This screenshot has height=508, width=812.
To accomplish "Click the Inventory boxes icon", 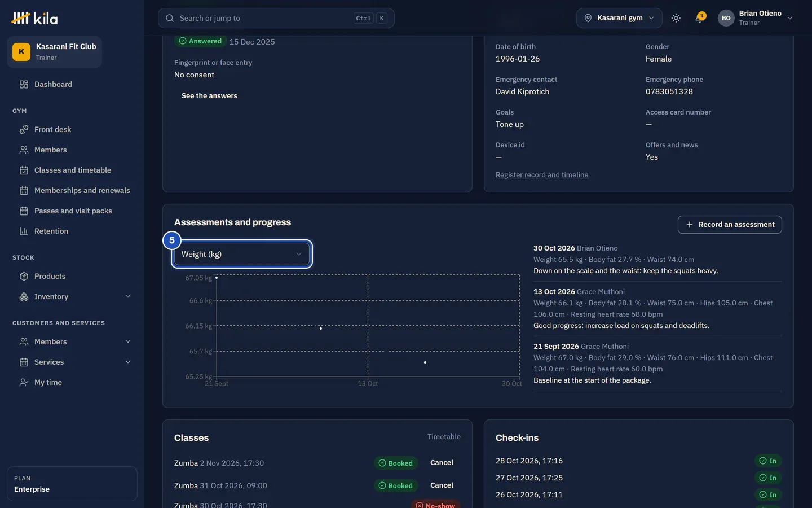I will click(24, 297).
